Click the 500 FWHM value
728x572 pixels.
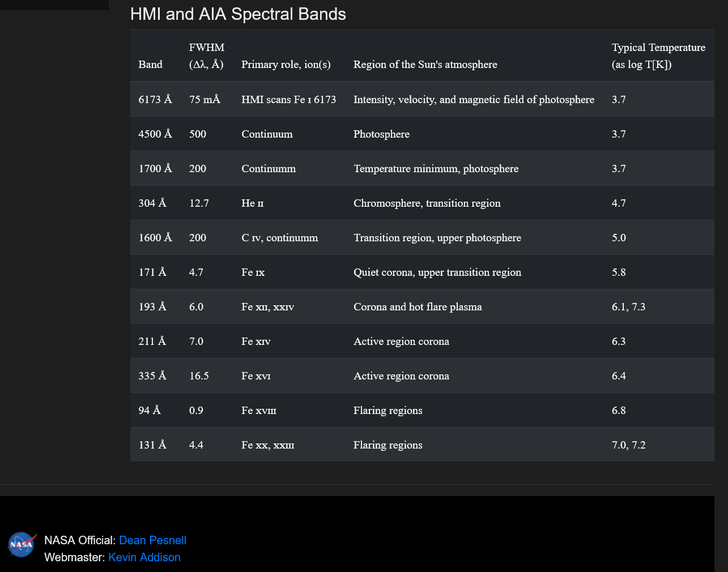[198, 134]
